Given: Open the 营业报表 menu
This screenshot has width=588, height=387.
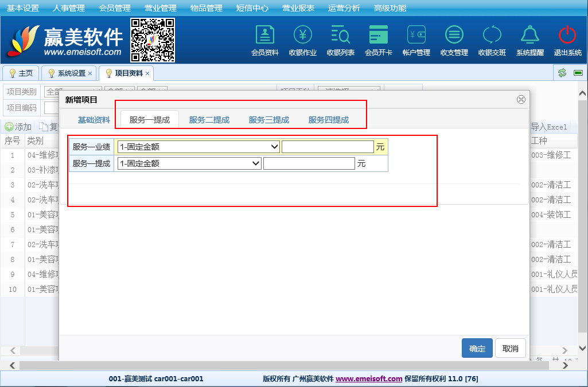Looking at the screenshot, I should click(298, 8).
